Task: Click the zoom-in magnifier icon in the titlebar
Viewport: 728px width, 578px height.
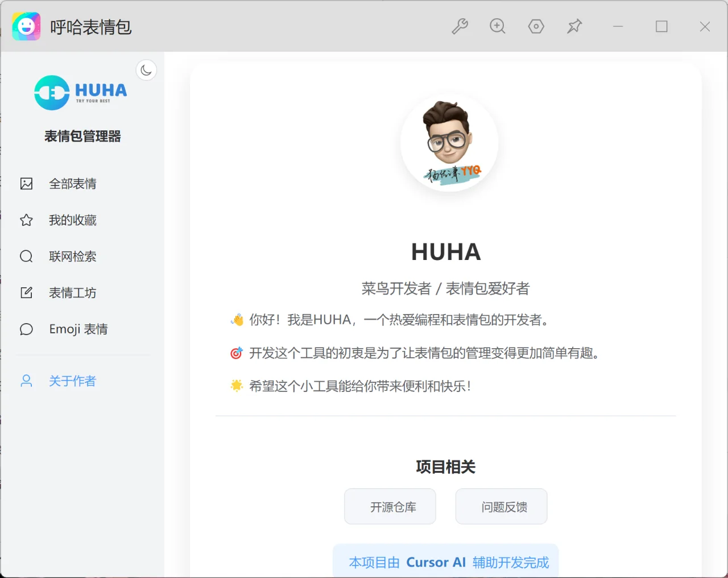Action: (x=498, y=26)
